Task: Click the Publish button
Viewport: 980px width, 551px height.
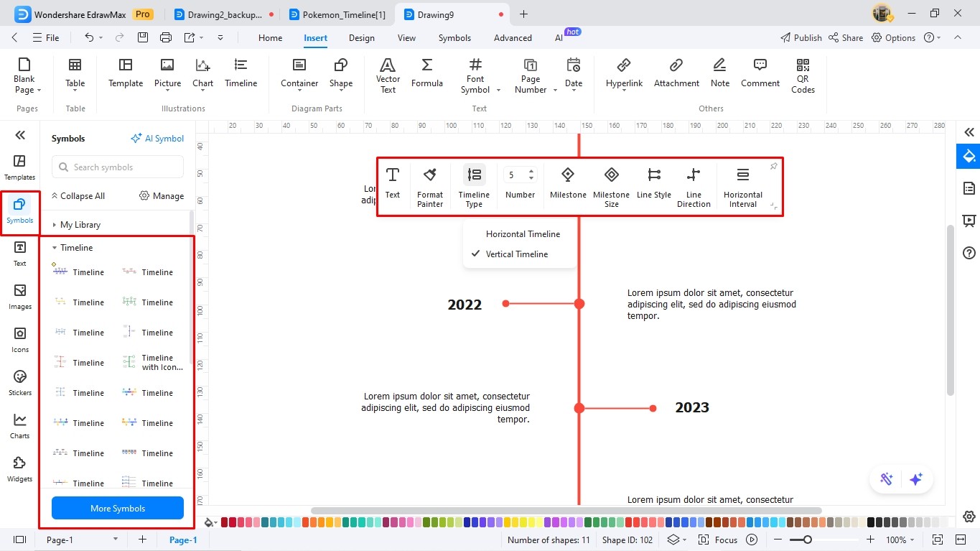Action: pyautogui.click(x=801, y=38)
